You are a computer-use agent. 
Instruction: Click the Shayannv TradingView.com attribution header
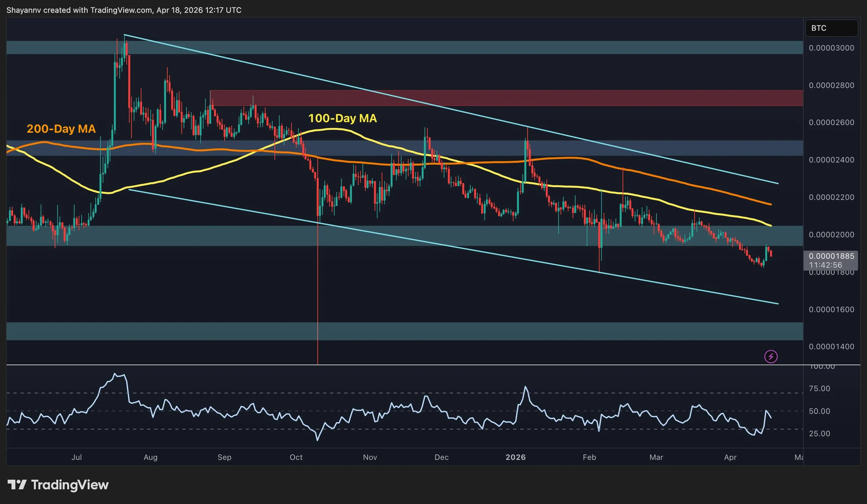124,10
